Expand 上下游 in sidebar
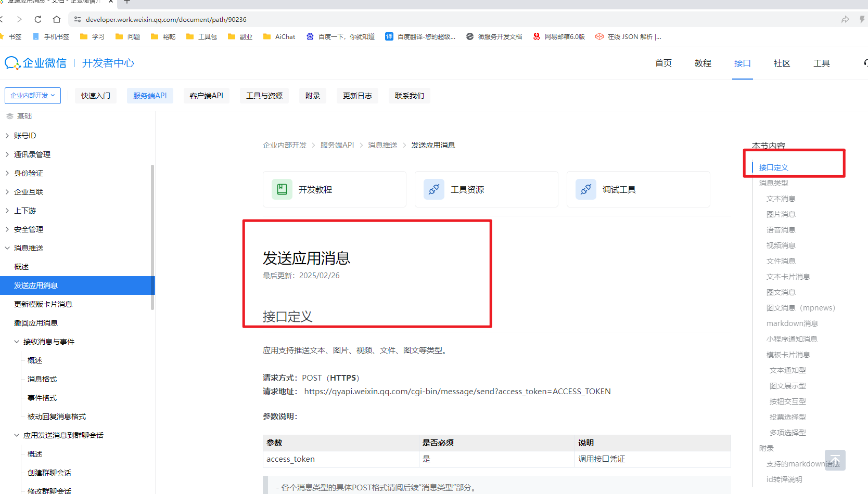This screenshot has height=494, width=868. pyautogui.click(x=7, y=211)
